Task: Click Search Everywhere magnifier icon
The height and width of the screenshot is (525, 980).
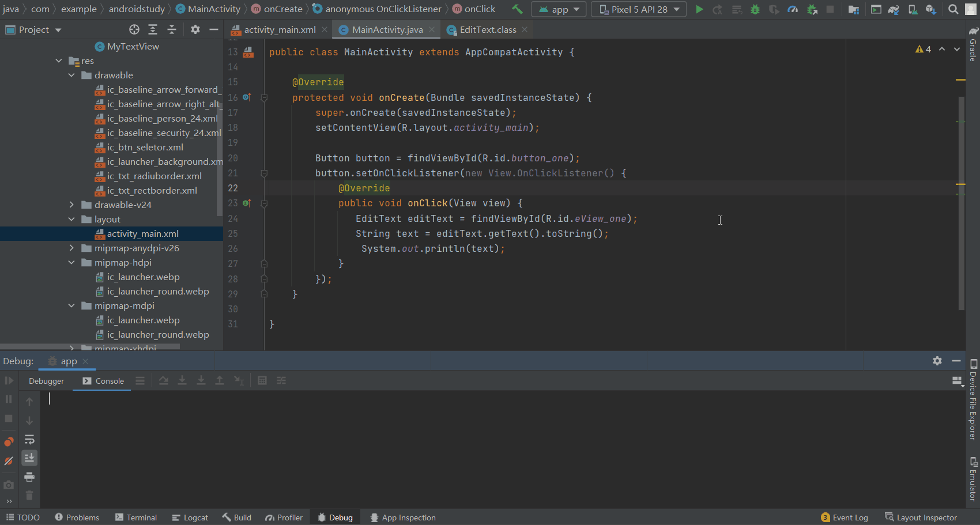Action: [953, 9]
